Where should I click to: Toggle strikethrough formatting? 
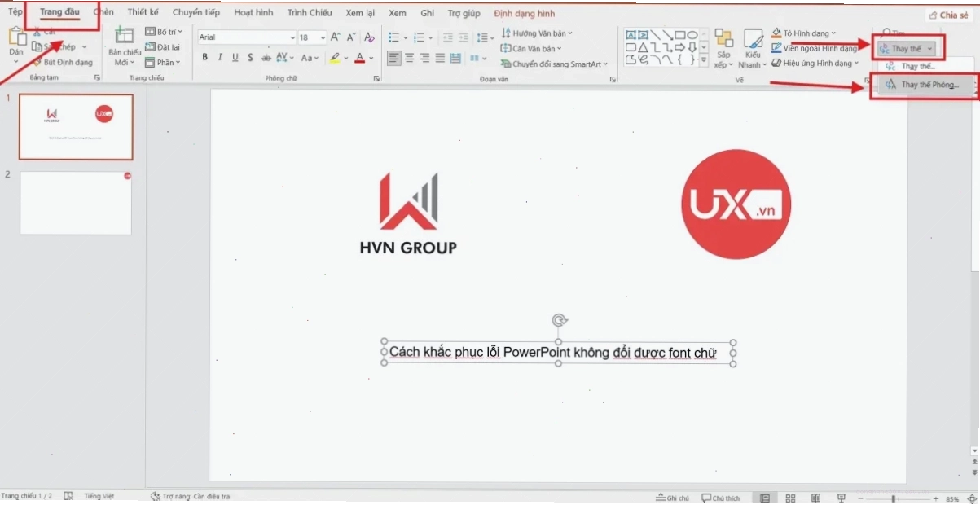[266, 58]
